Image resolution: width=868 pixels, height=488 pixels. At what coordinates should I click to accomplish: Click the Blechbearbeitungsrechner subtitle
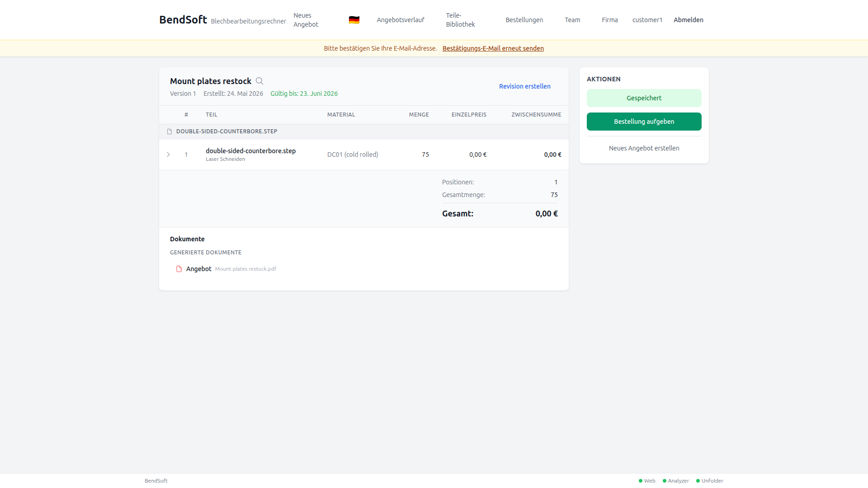click(x=249, y=21)
